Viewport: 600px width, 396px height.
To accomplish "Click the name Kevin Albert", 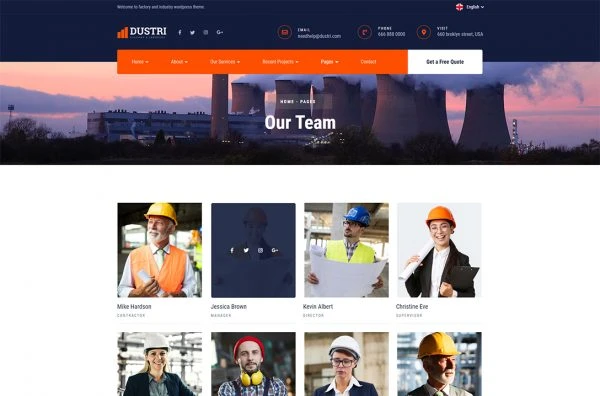I will [x=318, y=306].
